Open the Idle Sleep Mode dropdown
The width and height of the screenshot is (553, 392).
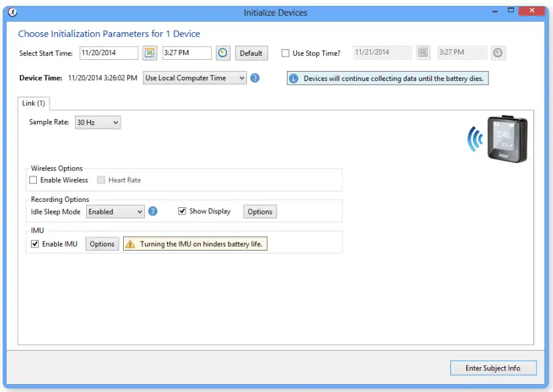pos(115,211)
